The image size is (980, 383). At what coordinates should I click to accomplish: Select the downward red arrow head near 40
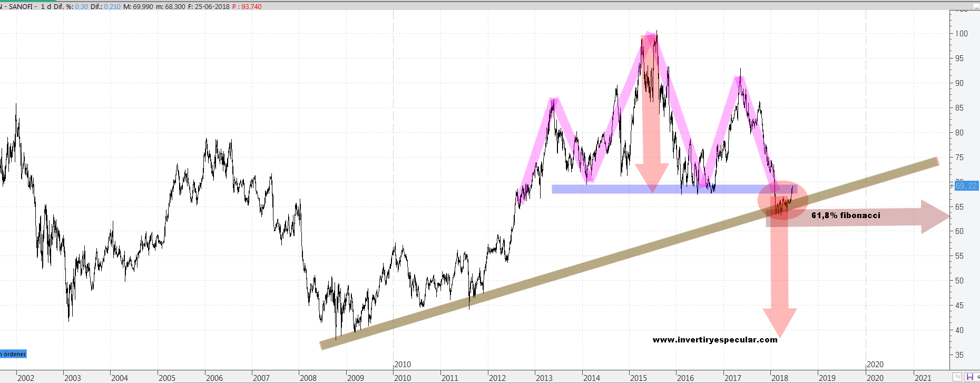pos(780,320)
